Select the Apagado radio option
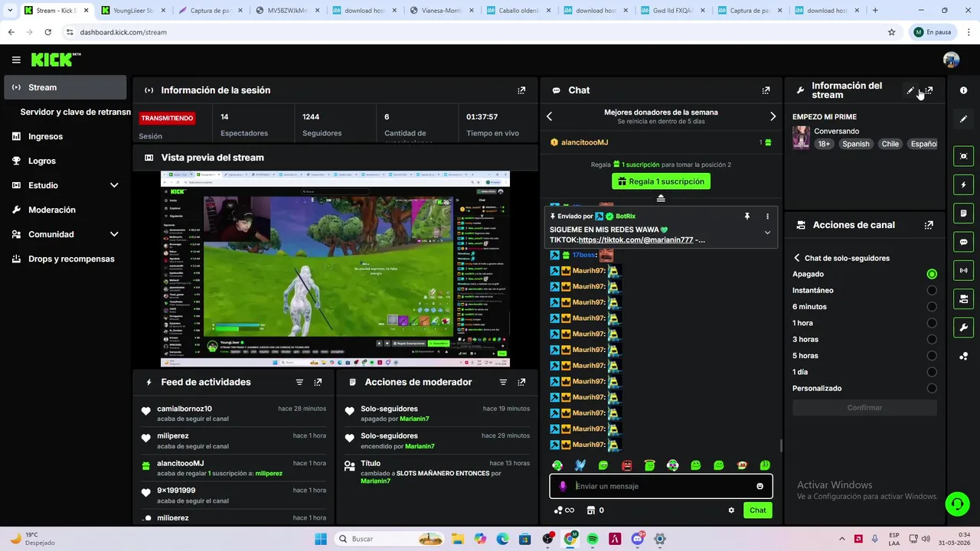Viewport: 980px width, 551px height. pos(932,274)
